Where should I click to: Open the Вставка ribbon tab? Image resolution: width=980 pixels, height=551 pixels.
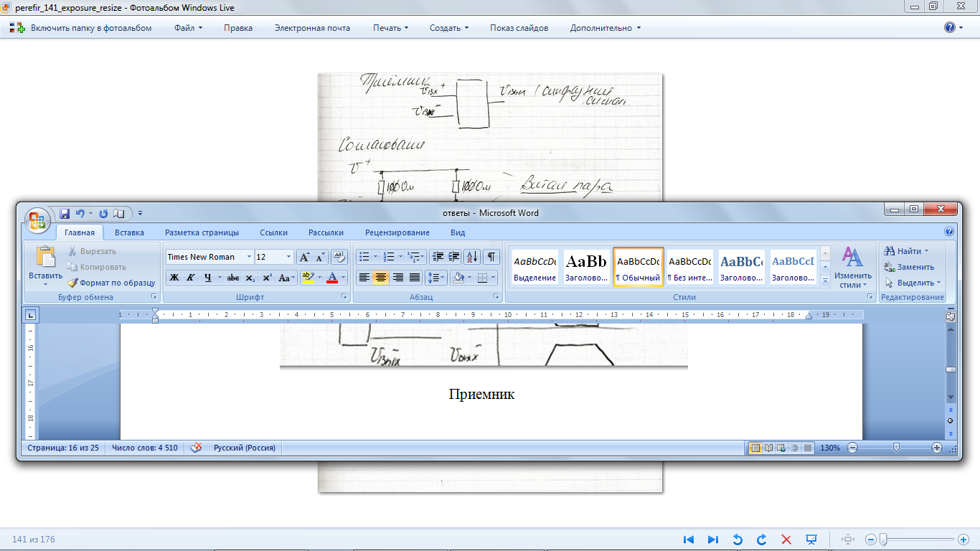click(129, 232)
